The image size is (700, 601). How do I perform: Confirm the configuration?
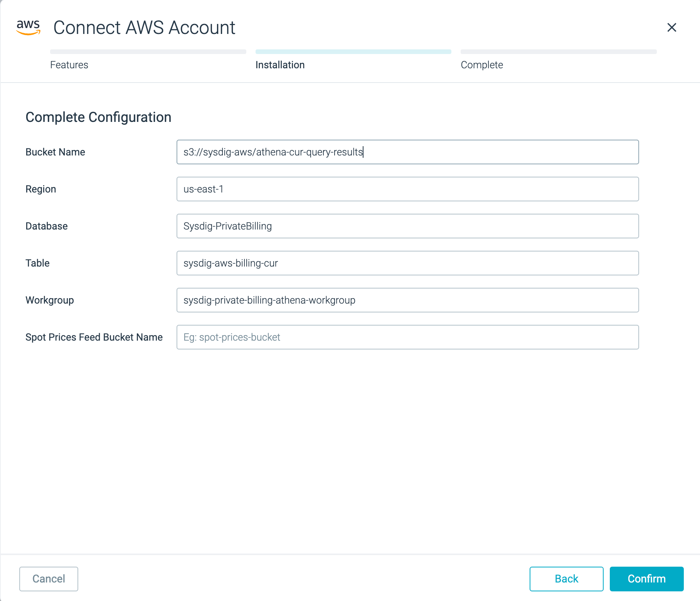(x=647, y=579)
